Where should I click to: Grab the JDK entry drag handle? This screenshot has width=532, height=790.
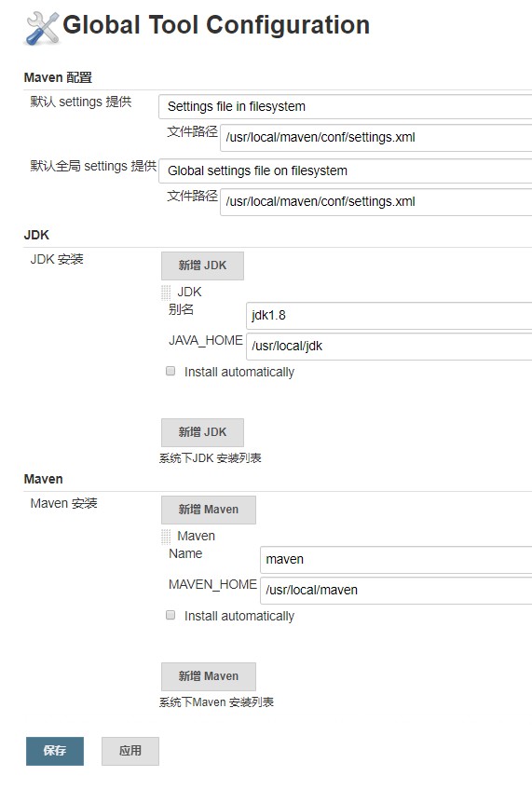pos(166,293)
